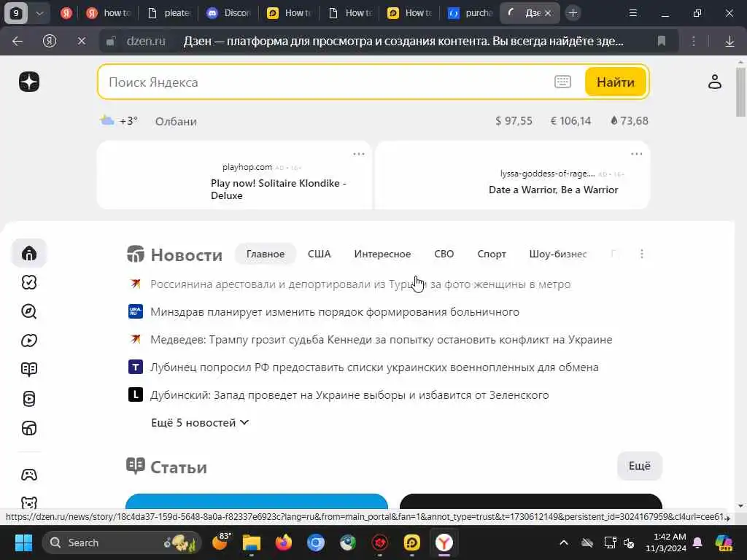747x560 pixels.
Task: Open a new browser tab
Action: (573, 13)
